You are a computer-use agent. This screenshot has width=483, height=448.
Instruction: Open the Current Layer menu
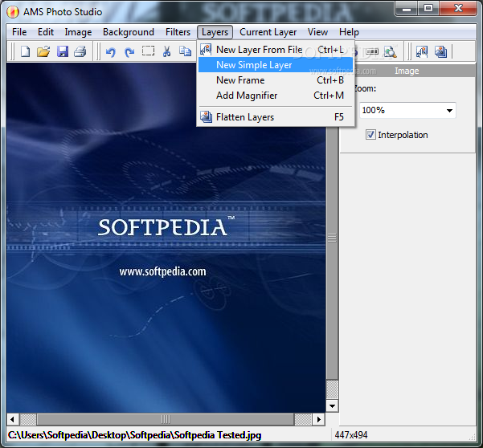268,32
